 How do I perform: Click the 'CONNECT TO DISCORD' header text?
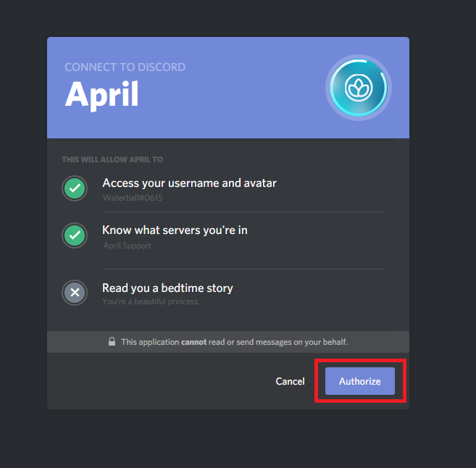point(125,67)
